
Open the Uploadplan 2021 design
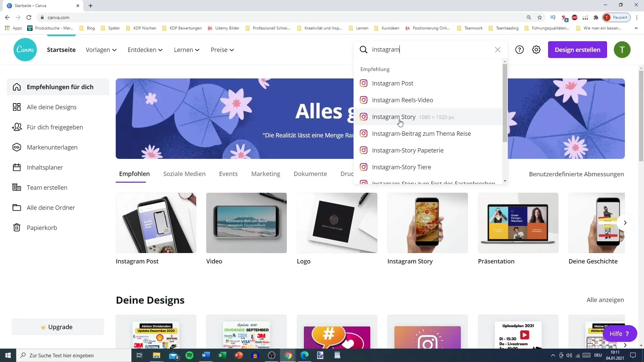pos(518,332)
